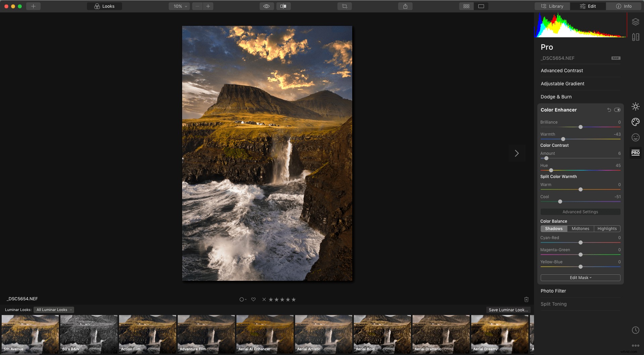Open the Portrait face icon
Screen dimensions: 644x355
point(636,137)
